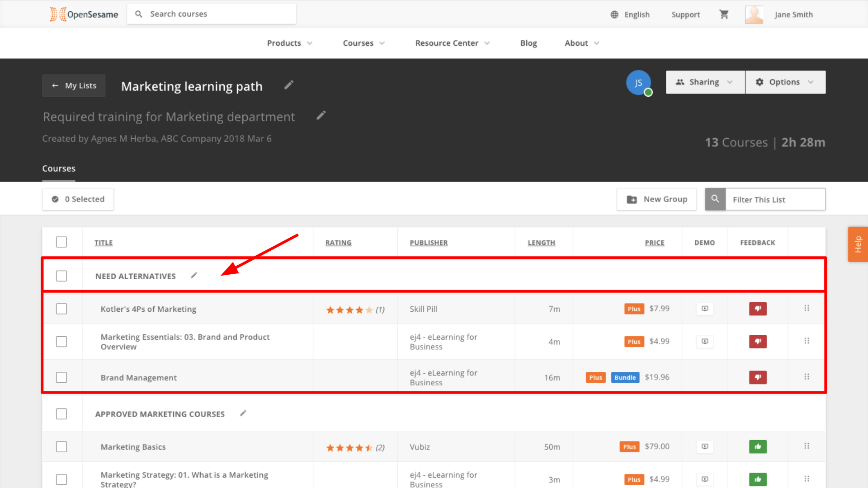
Task: Expand the Products navigation menu
Action: pos(289,43)
